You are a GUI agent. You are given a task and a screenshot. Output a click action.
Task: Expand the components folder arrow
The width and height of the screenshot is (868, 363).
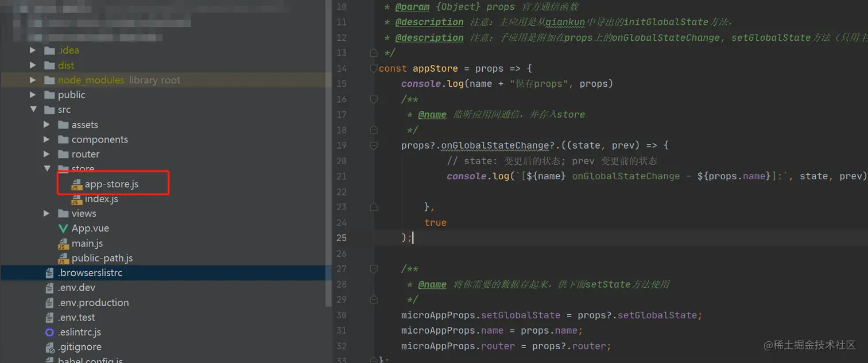pos(46,140)
